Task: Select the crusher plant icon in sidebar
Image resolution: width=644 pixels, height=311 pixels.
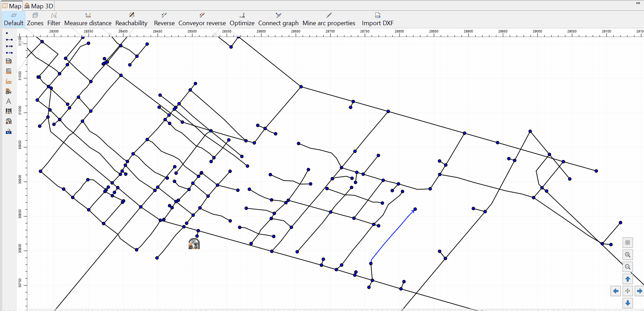Action: click(9, 91)
